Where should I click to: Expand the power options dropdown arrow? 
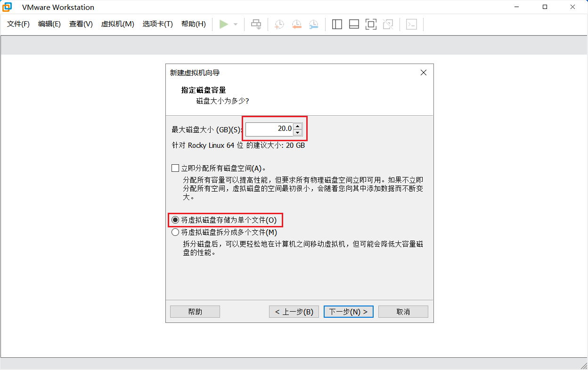click(236, 24)
